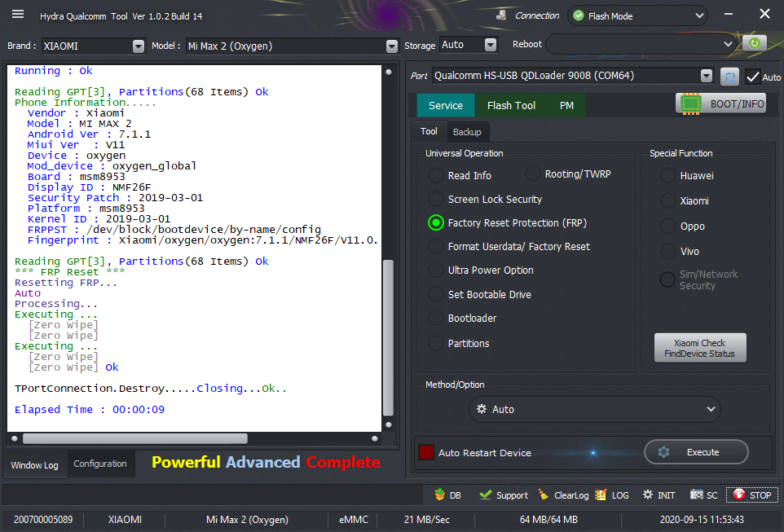
Task: Click log scroll-left dot button
Action: click(x=15, y=438)
